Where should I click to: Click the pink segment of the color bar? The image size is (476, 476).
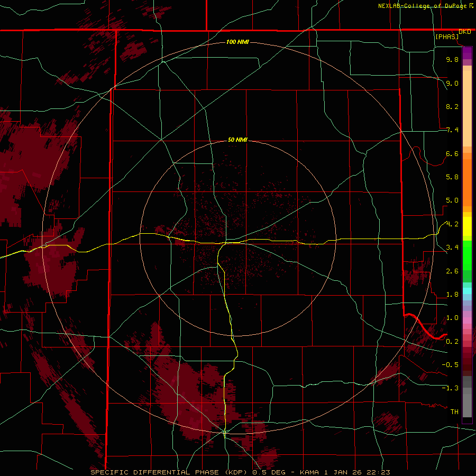pyautogui.click(x=467, y=321)
